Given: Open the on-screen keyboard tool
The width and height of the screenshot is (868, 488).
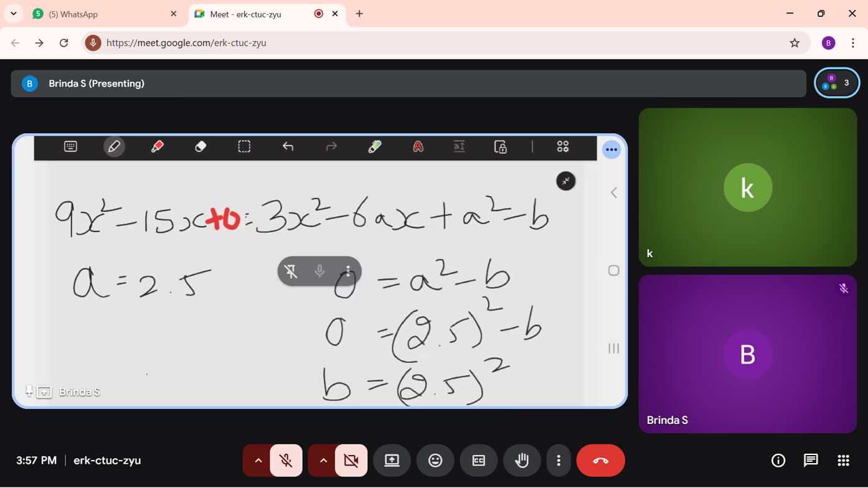Looking at the screenshot, I should point(70,146).
